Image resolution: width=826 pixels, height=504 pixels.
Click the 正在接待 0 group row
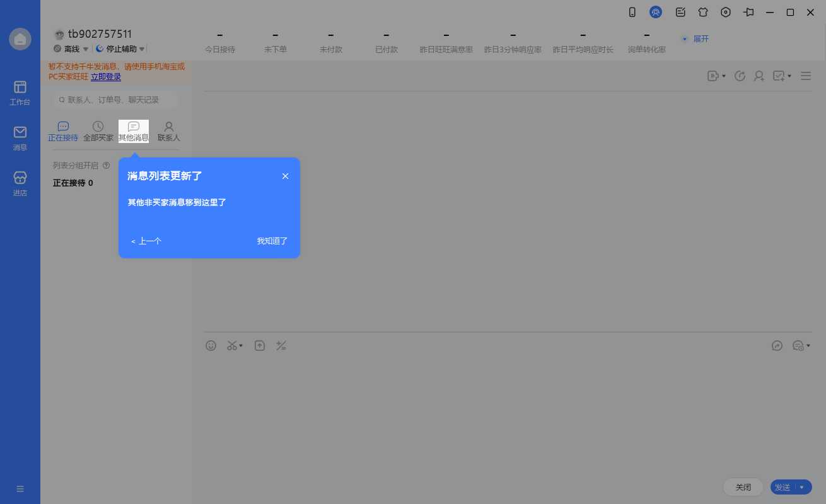[73, 183]
